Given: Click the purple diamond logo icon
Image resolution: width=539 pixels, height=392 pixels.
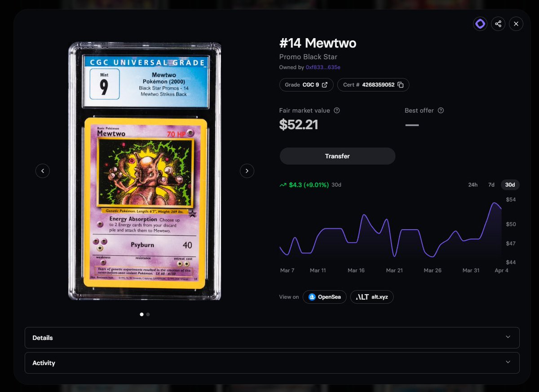Looking at the screenshot, I should 480,24.
